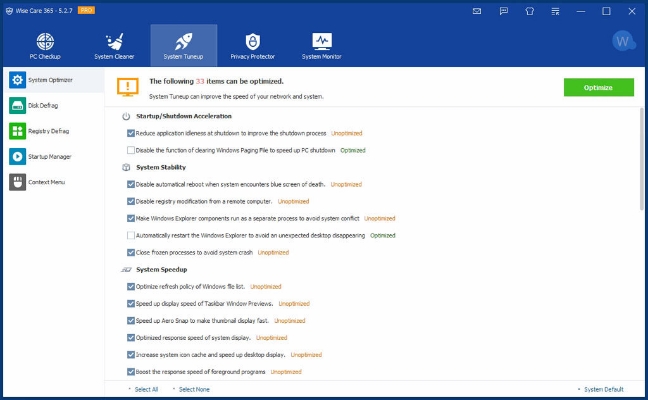
Task: Switch to Startup Manager sidebar label
Action: pos(50,157)
